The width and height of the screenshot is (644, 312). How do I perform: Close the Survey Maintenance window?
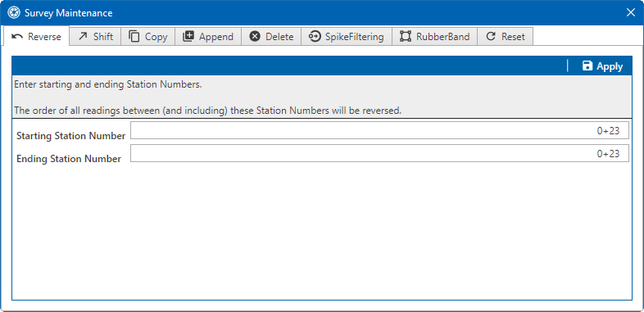[631, 13]
